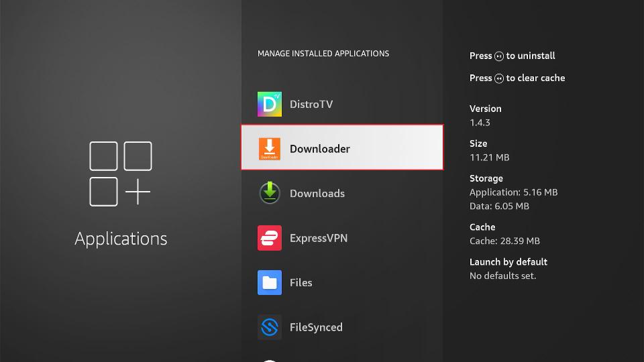This screenshot has width=644, height=362.
Task: Click the Application: 5.16 MB storage line
Action: click(x=513, y=192)
